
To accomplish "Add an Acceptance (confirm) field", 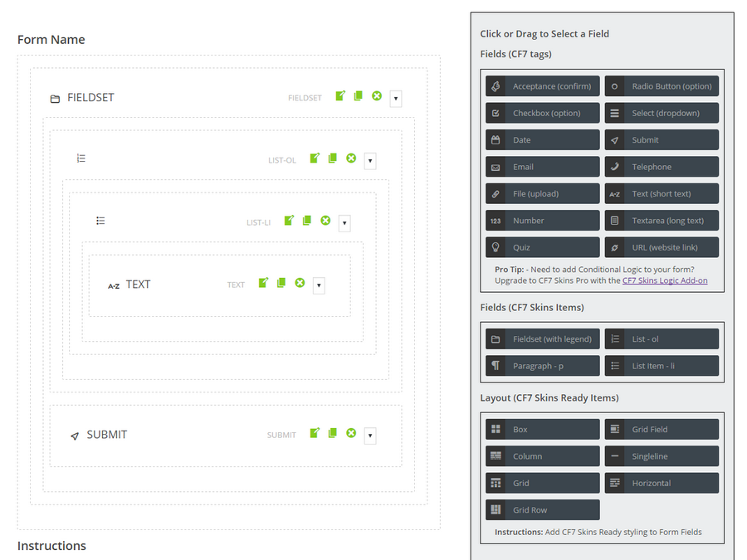I will (x=543, y=86).
